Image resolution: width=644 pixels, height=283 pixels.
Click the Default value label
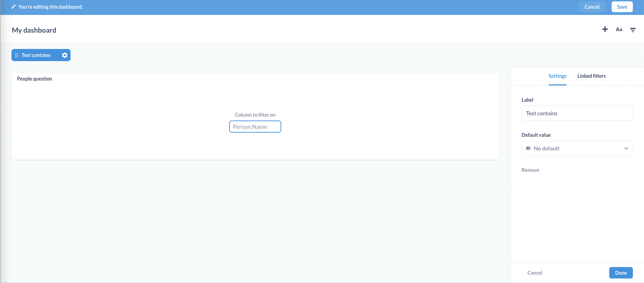[536, 135]
